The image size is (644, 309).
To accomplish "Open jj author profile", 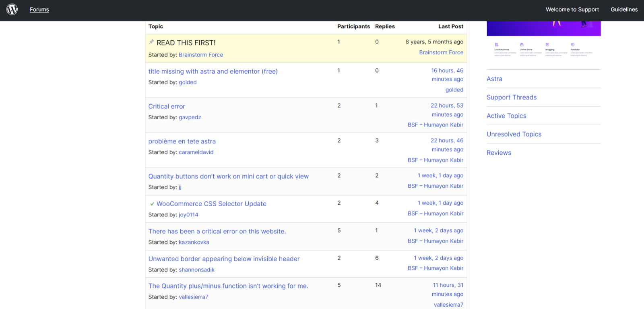I will pyautogui.click(x=180, y=187).
